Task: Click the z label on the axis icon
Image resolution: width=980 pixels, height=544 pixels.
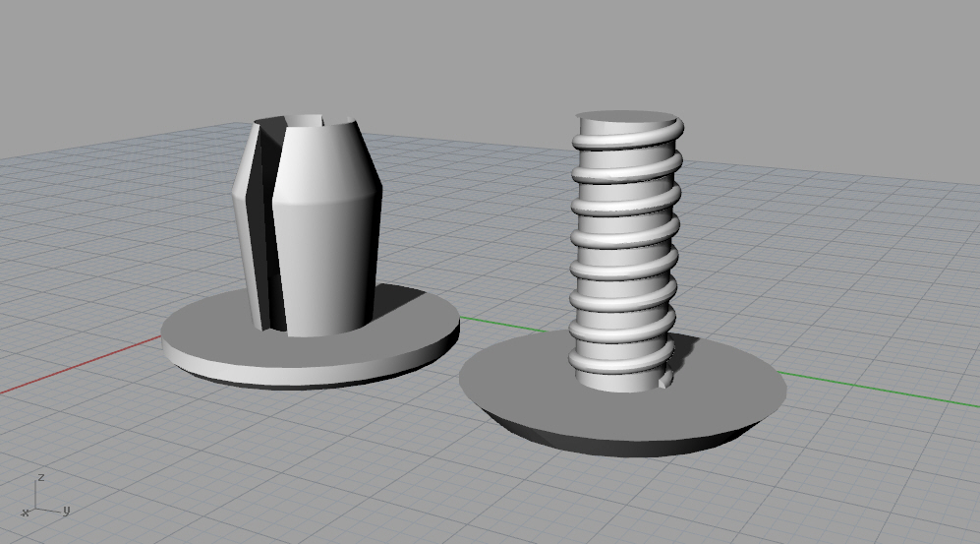Action: coord(39,477)
